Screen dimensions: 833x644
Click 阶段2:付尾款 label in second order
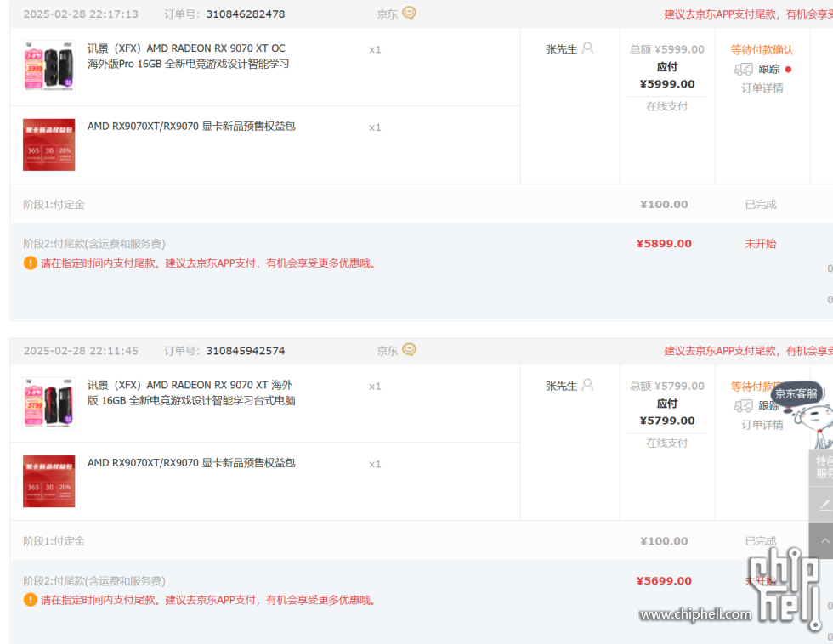94,581
